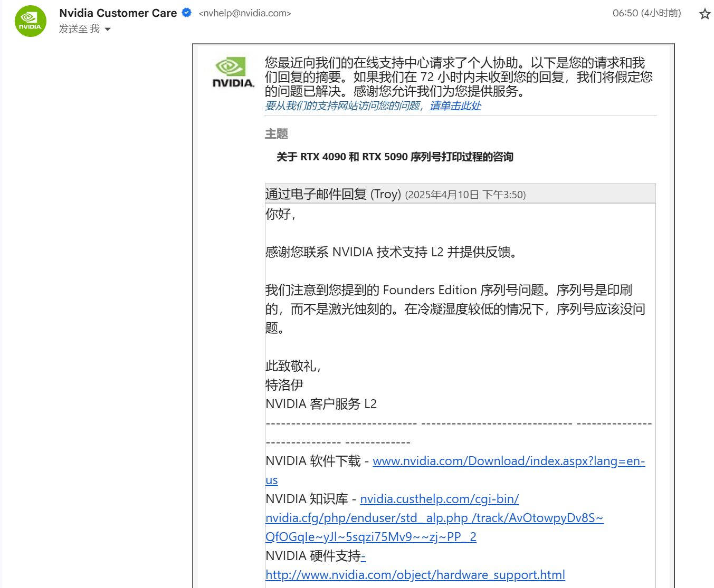The height and width of the screenshot is (588, 714).
Task: Click the verified badge next to sender name
Action: click(186, 13)
